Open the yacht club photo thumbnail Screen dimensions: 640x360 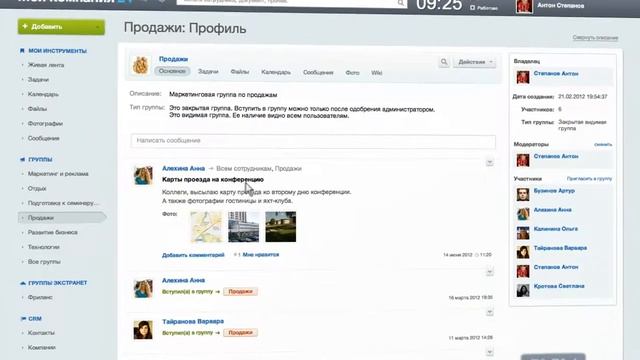(x=280, y=227)
